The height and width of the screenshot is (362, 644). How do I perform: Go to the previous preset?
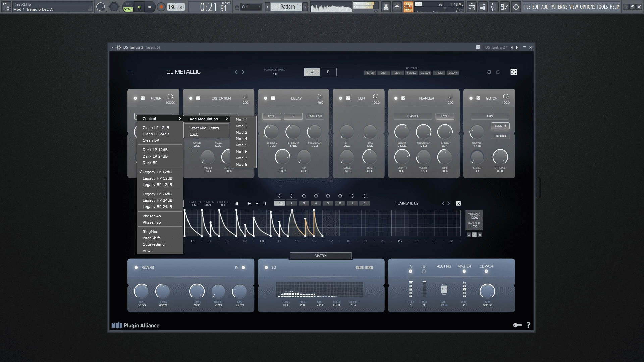point(236,72)
